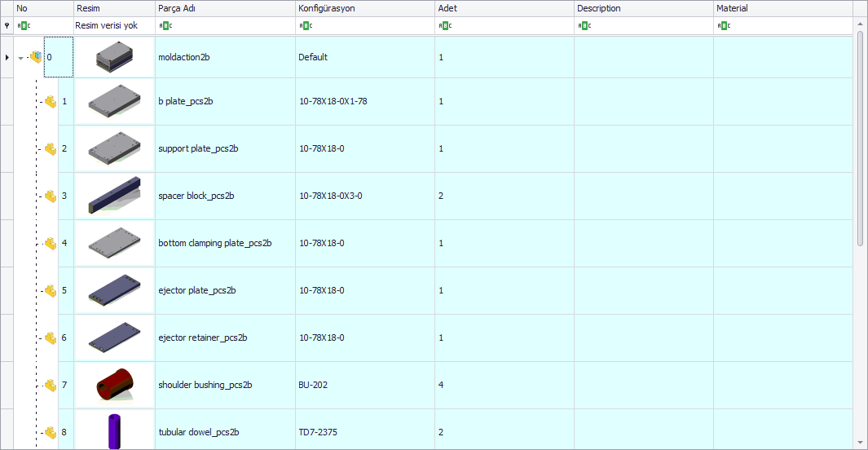Screen dimensions: 868x450
Task: Click the shoulder bushing thumbnail image
Action: tap(115, 385)
